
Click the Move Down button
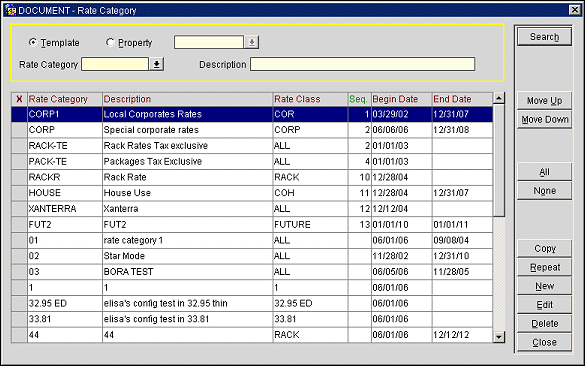(x=544, y=119)
